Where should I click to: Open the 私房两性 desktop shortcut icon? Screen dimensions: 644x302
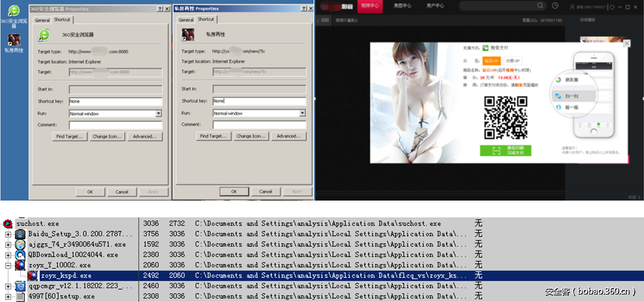click(x=13, y=39)
